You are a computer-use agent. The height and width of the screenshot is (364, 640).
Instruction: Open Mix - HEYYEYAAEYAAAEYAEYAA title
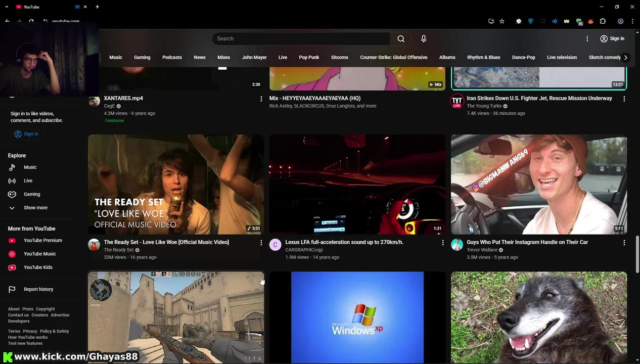[315, 99]
